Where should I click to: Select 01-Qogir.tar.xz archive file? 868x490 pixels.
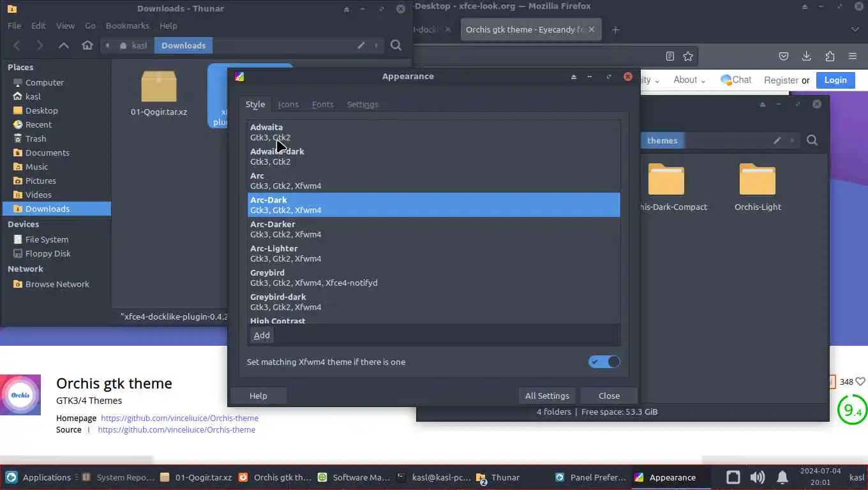click(x=159, y=93)
